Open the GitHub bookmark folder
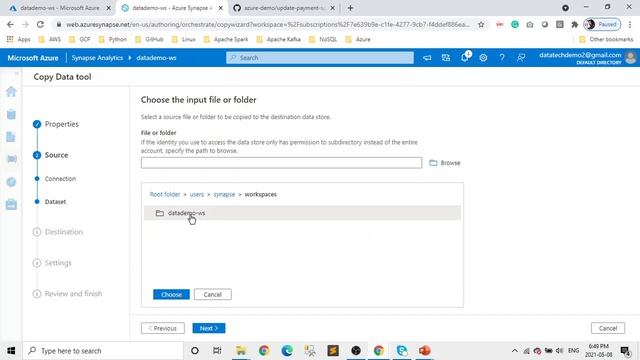The image size is (640, 360). point(149,40)
